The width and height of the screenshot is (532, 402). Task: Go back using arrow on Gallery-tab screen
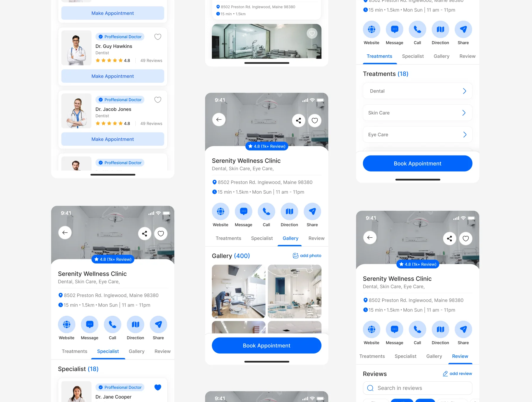pos(219,119)
